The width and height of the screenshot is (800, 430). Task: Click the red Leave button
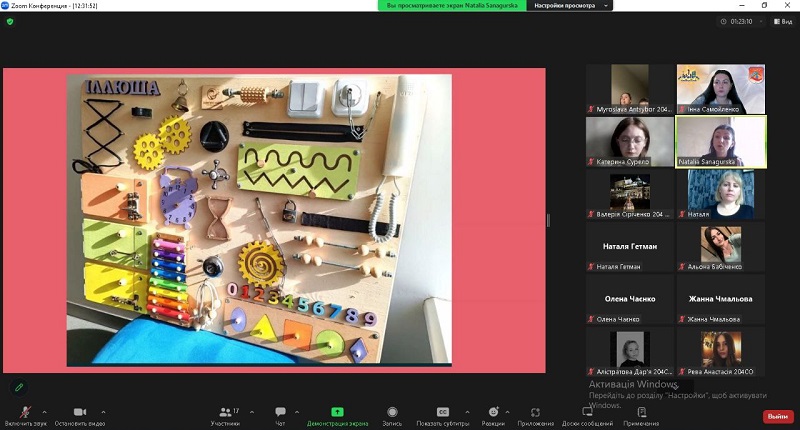(x=776, y=416)
